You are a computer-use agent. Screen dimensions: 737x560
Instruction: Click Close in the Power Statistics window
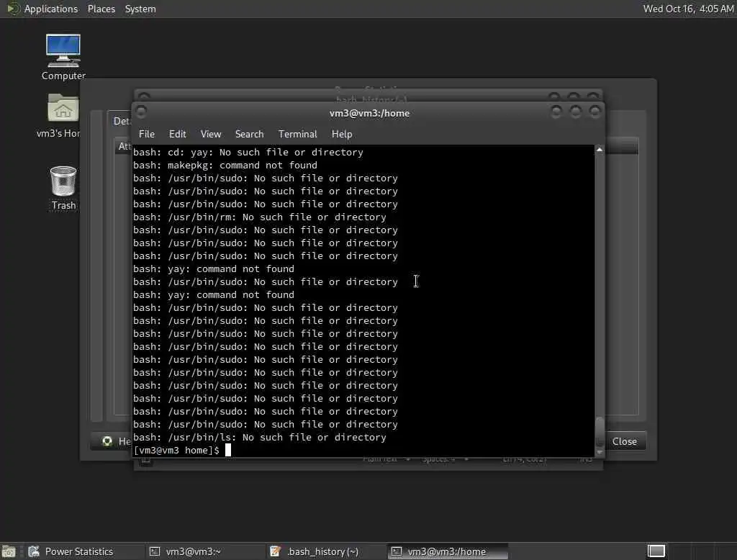tap(624, 441)
